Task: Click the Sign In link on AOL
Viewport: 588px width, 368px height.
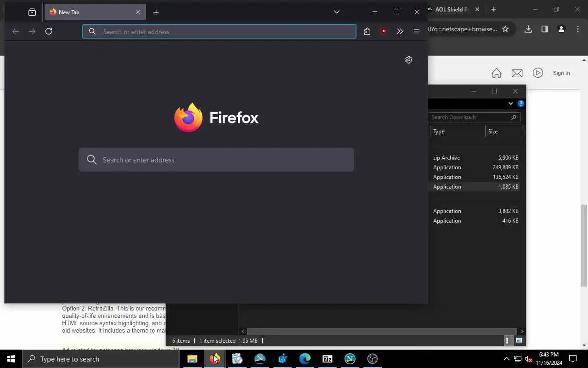Action: (561, 73)
